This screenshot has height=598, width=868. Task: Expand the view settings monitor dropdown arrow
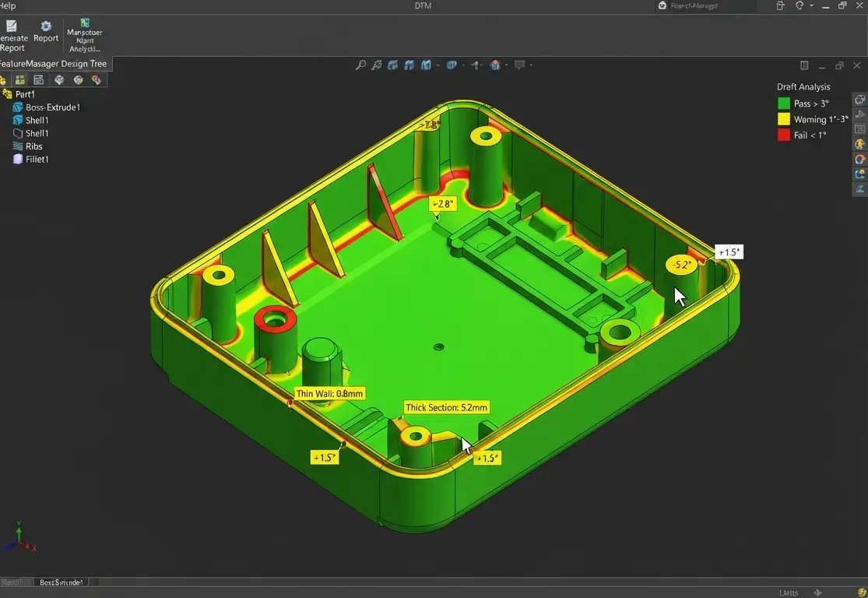[x=531, y=65]
